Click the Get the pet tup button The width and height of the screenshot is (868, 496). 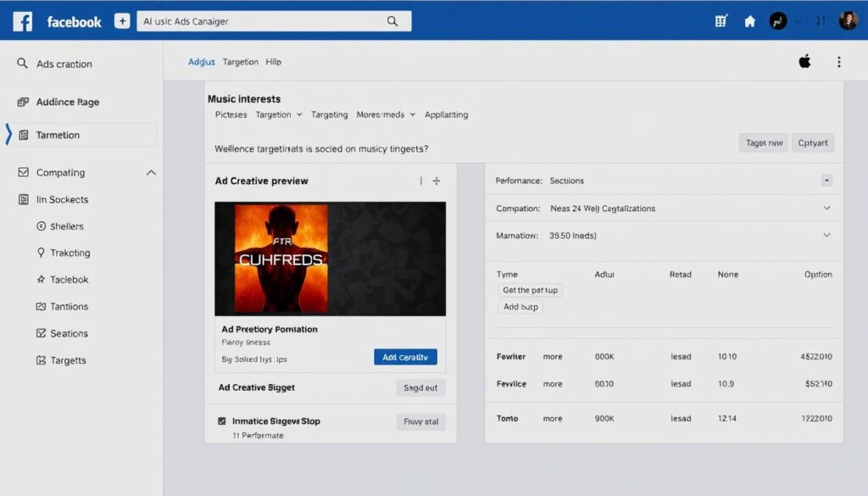pyautogui.click(x=529, y=289)
